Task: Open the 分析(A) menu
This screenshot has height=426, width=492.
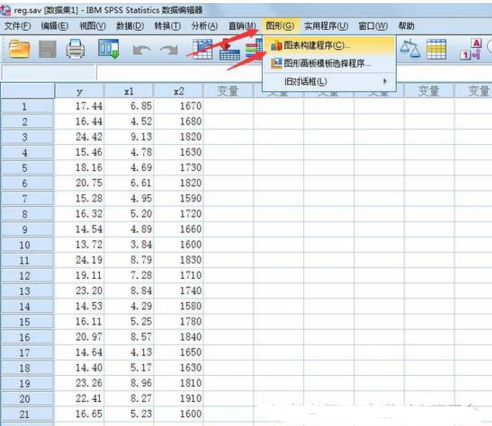Action: 204,26
